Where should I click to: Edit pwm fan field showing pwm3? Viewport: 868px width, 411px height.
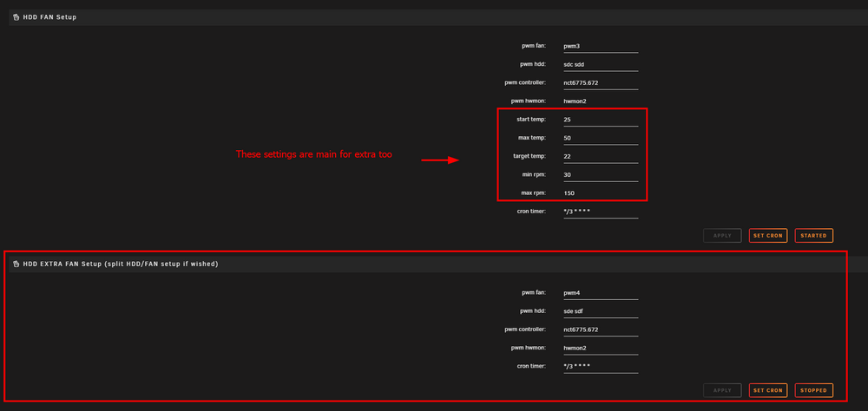(x=601, y=46)
